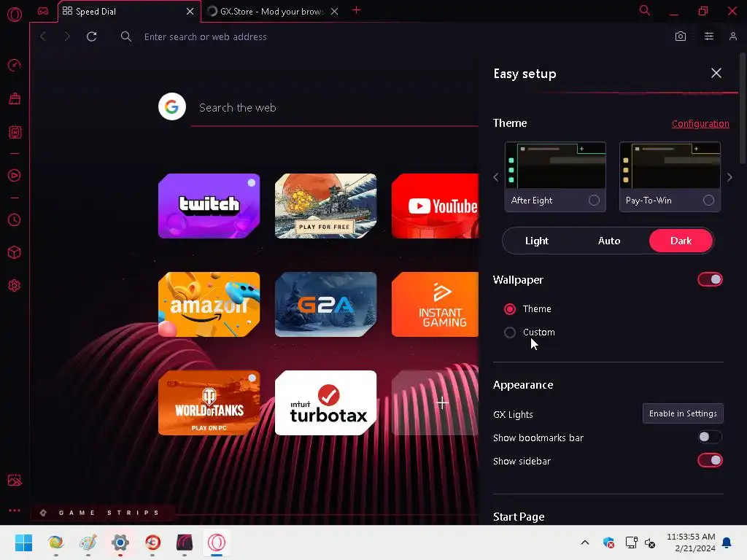Screen dimensions: 747x560
Task: Switch to GX.Store tab
Action: click(273, 12)
